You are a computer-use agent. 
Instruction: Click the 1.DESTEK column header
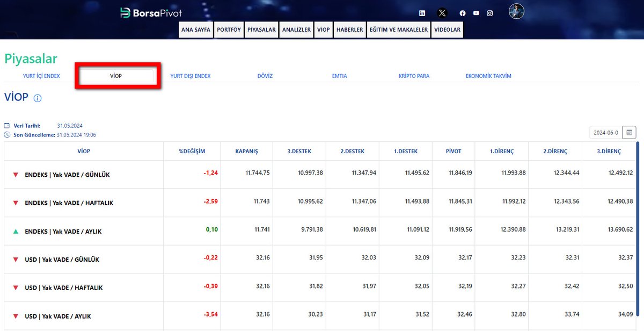click(405, 152)
